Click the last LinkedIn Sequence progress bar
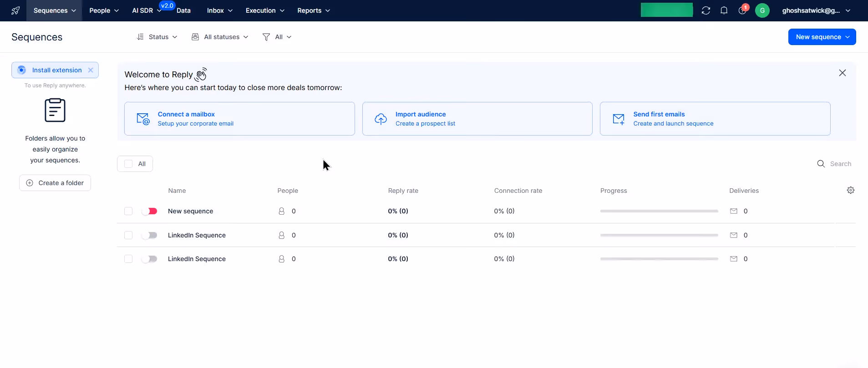 659,259
